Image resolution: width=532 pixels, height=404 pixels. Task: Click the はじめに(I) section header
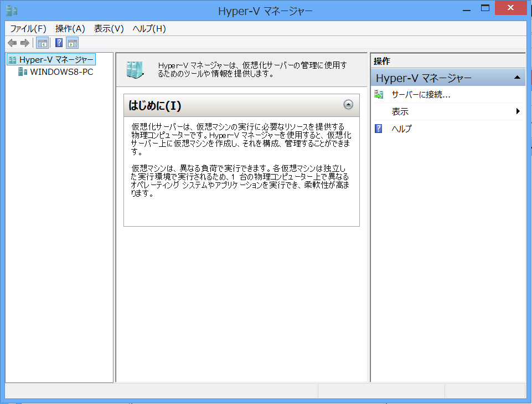pos(241,105)
